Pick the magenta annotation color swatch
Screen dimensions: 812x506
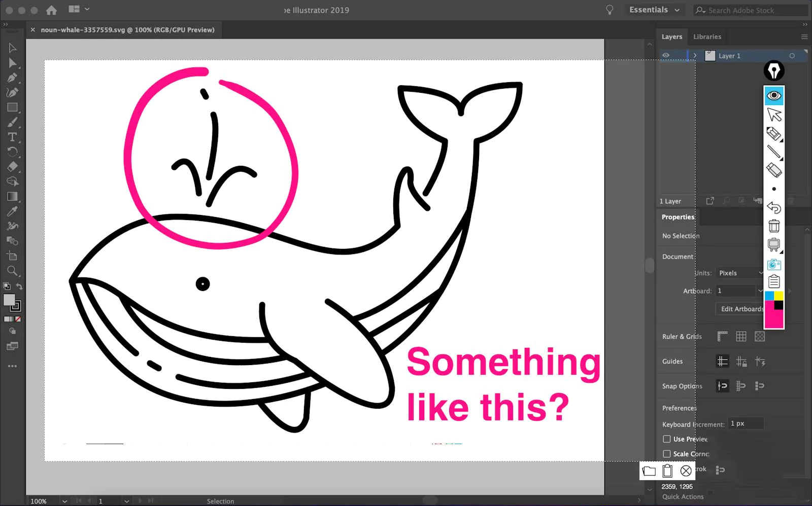pos(773,319)
